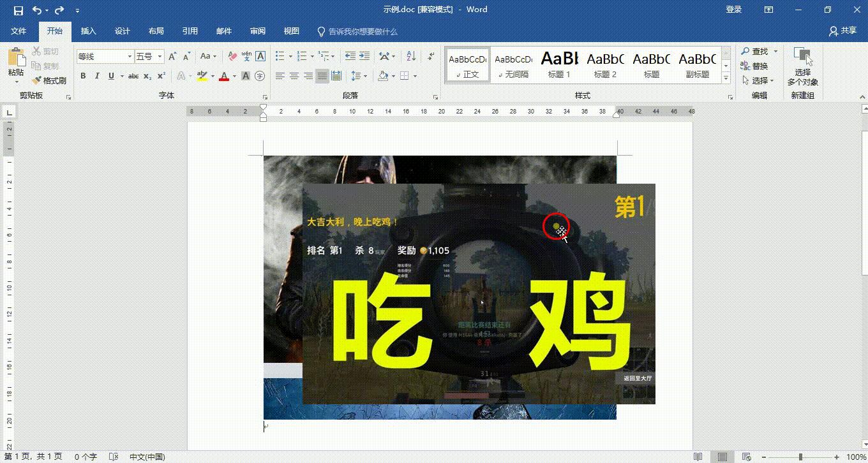Click the 登录 link in title bar
This screenshot has height=463, width=868.
pos(734,10)
